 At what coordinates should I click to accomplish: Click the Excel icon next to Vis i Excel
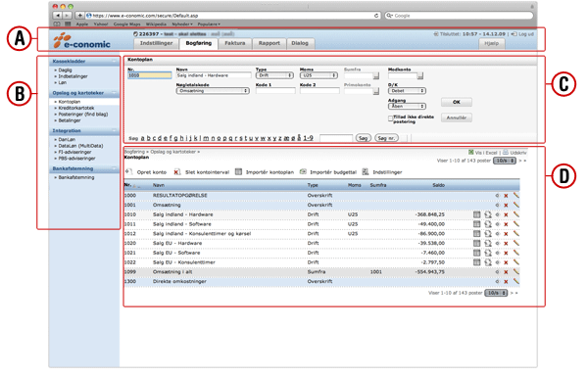pos(471,152)
